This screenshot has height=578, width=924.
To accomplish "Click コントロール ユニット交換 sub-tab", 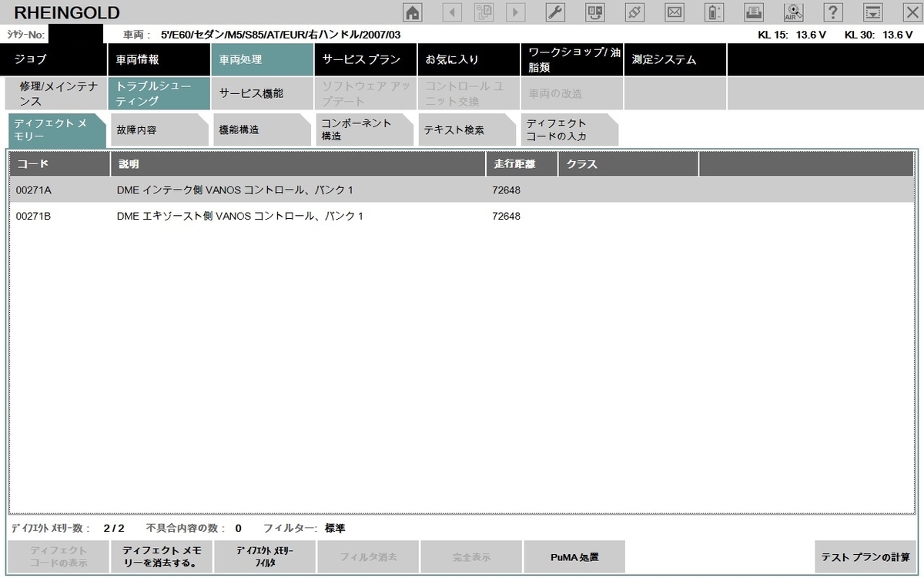I will point(468,94).
